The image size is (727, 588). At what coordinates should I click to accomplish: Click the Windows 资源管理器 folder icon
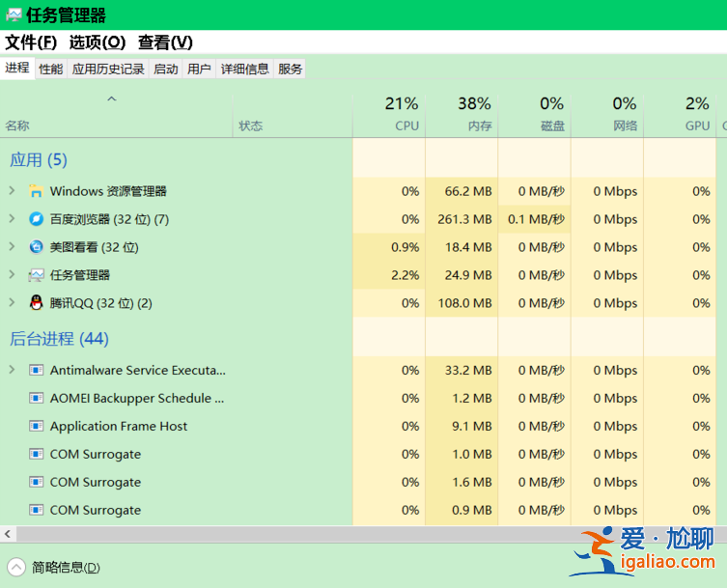pos(36,191)
